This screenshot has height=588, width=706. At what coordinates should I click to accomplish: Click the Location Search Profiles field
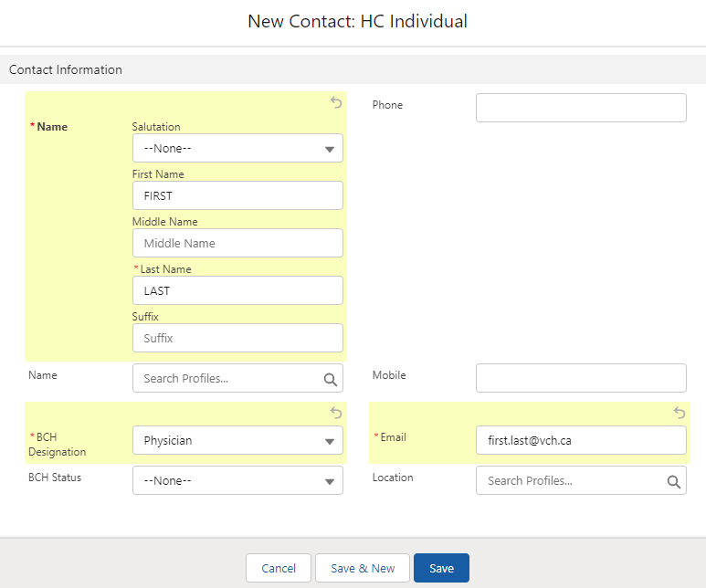coord(581,480)
